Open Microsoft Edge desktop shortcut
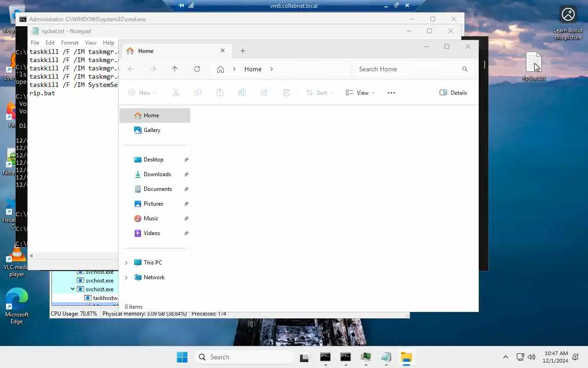The image size is (588, 368). coord(17,306)
